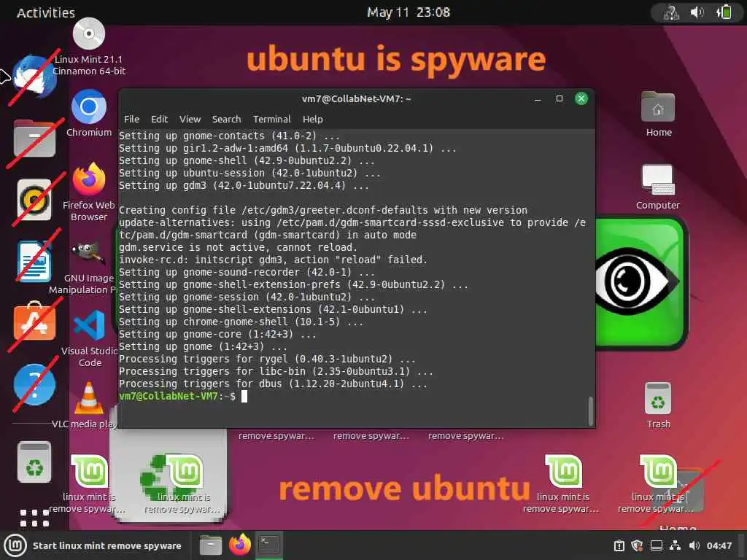Click Start linux mint remove spyware label

107,545
